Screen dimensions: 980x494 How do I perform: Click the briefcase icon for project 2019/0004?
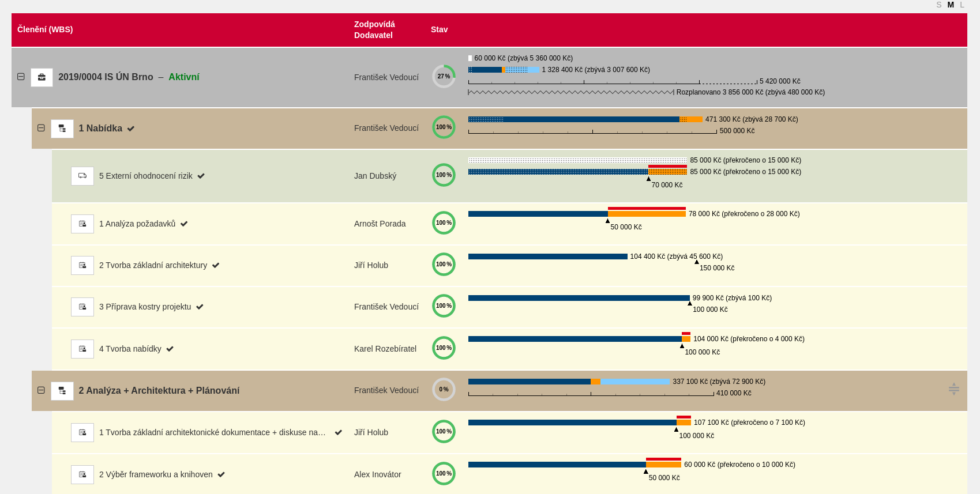(x=42, y=77)
